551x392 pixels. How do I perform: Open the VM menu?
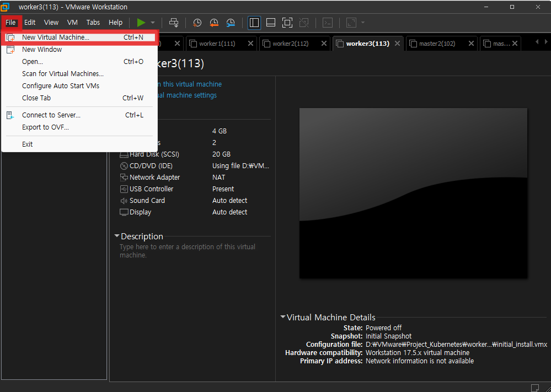point(72,23)
